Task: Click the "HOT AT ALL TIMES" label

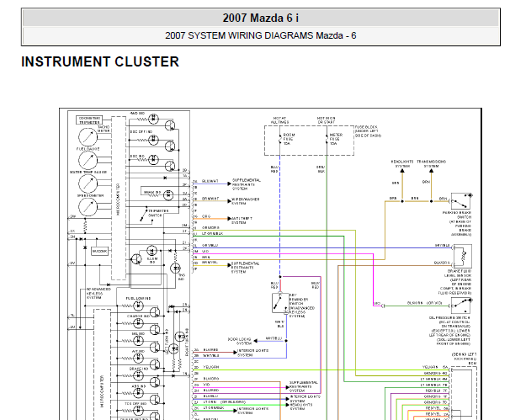Action: [x=279, y=120]
